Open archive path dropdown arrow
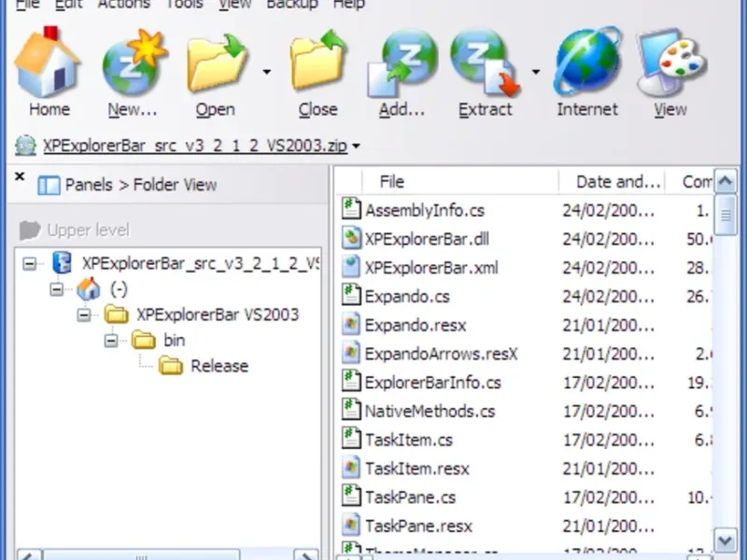The width and height of the screenshot is (747, 560). pos(356,147)
